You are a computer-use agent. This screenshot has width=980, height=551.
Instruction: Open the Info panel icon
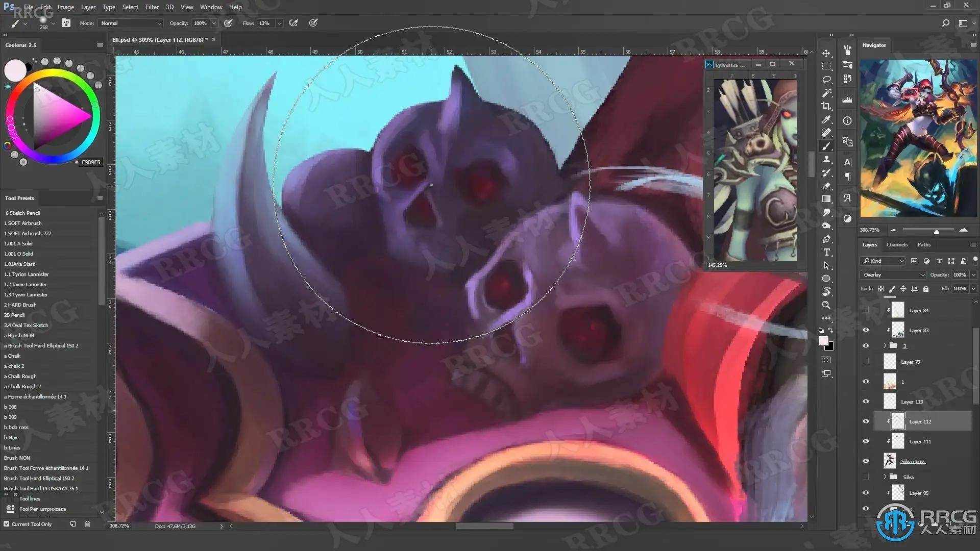[x=847, y=121]
